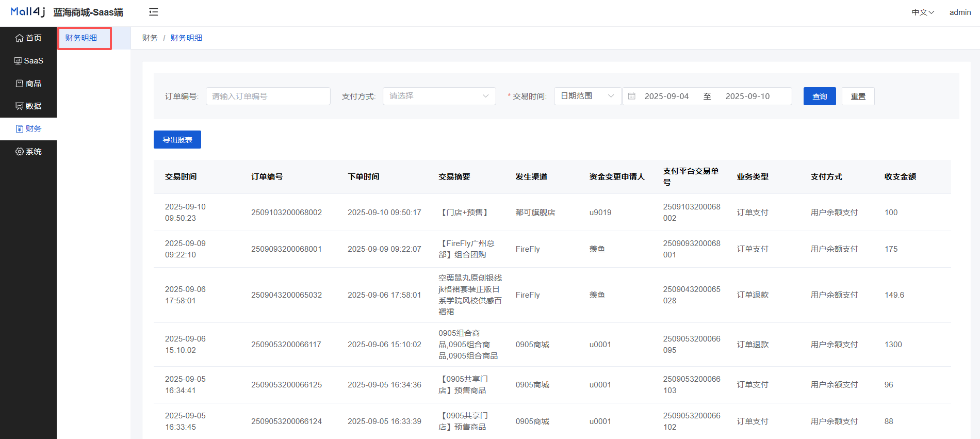Click the 【门店+预售】 summary cell
980x439 pixels.
coord(465,213)
